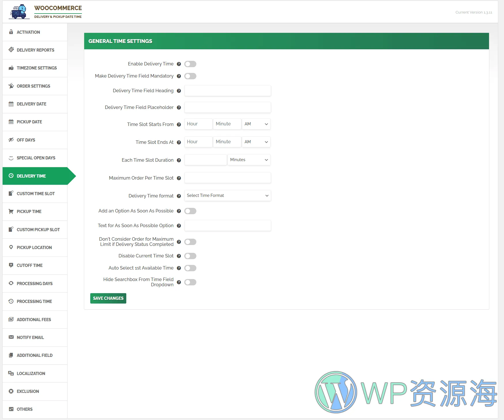Image resolution: width=504 pixels, height=420 pixels.
Task: Toggle Make Delivery Time Field Mandatory
Action: pyautogui.click(x=190, y=76)
